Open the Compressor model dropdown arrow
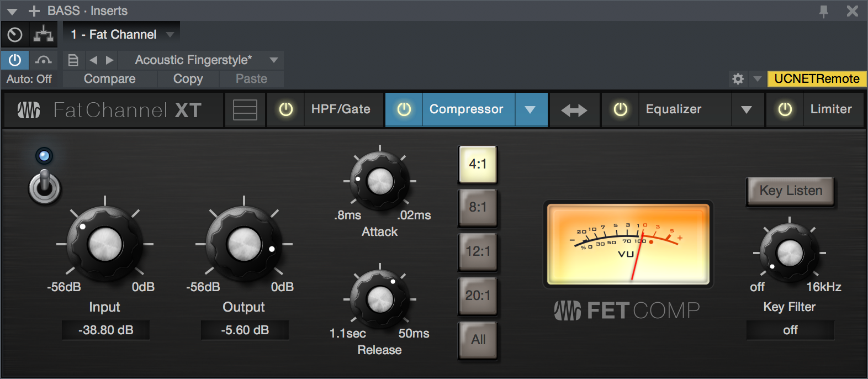The height and width of the screenshot is (379, 868). (531, 109)
